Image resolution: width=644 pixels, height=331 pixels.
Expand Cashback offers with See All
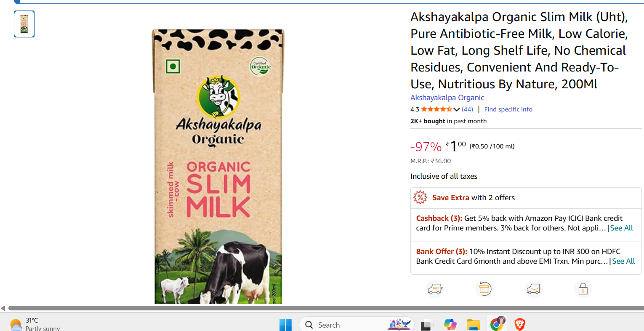tap(621, 228)
